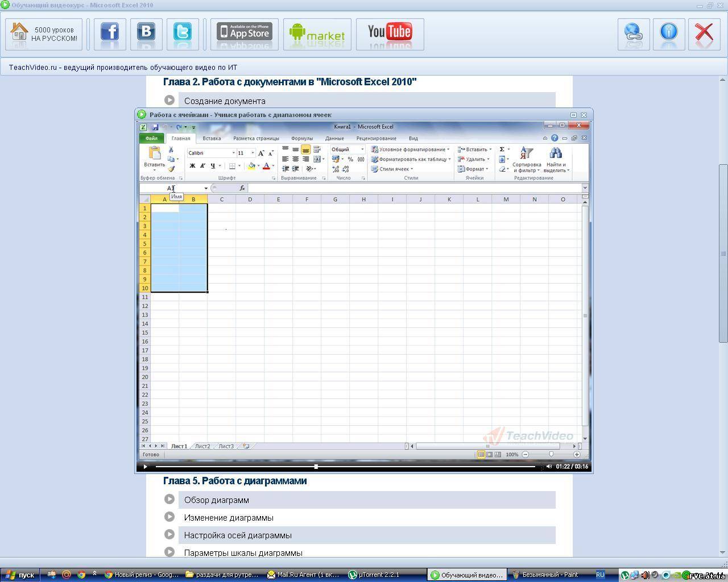Click the Merge and Center icon

[x=317, y=159]
